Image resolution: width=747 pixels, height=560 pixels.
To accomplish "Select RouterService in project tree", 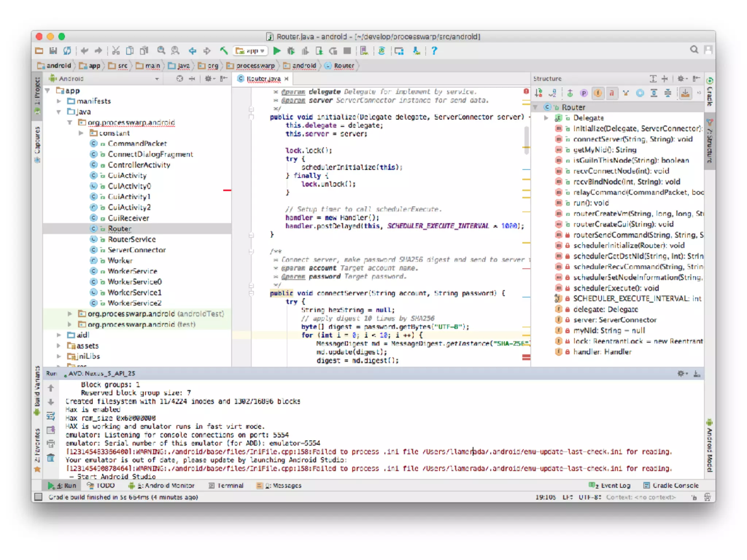I will pos(131,239).
